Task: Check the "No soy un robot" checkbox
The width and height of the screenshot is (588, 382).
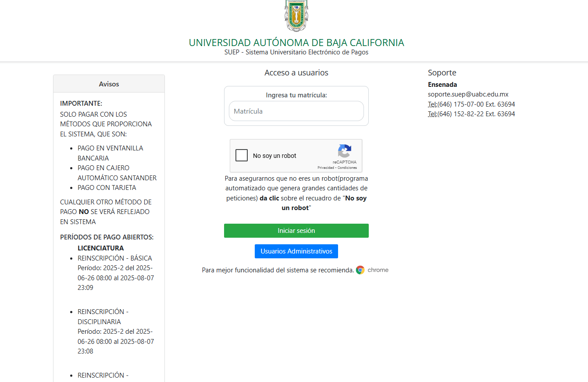Action: coord(242,155)
